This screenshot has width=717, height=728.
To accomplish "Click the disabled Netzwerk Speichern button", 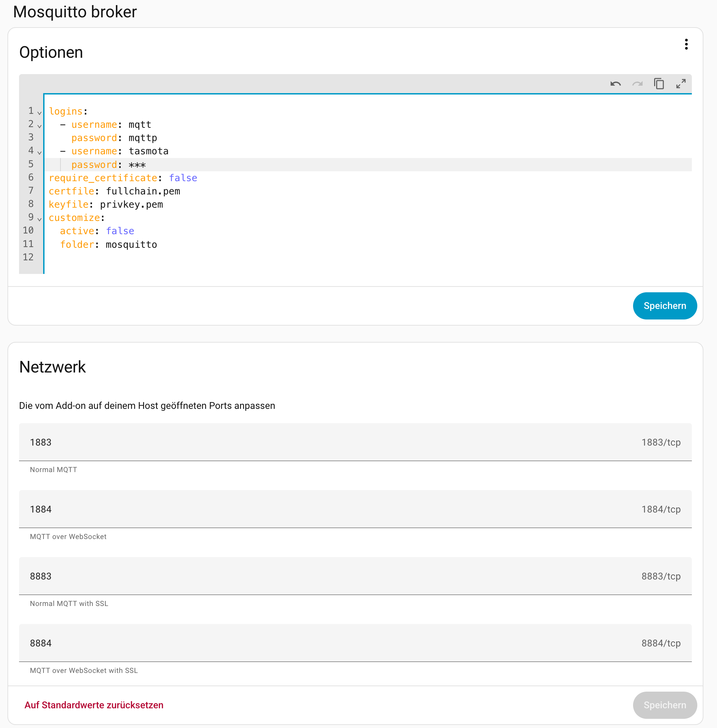I will pyautogui.click(x=664, y=705).
